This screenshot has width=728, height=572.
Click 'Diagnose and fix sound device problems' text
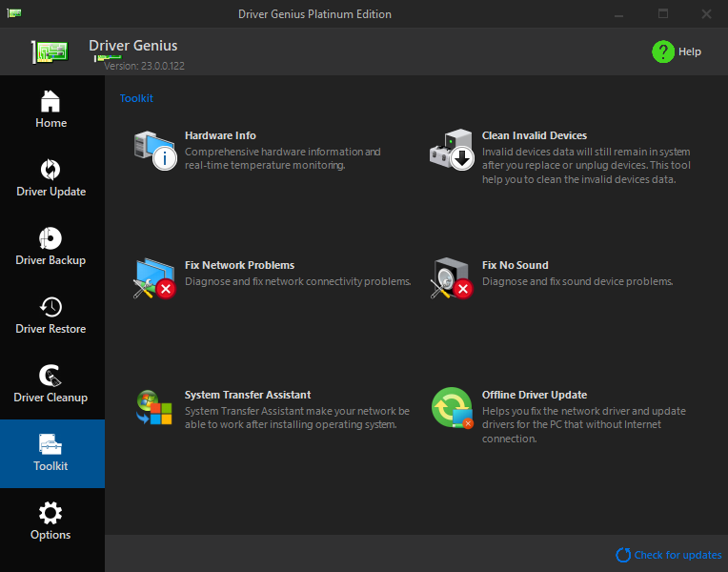click(x=577, y=281)
